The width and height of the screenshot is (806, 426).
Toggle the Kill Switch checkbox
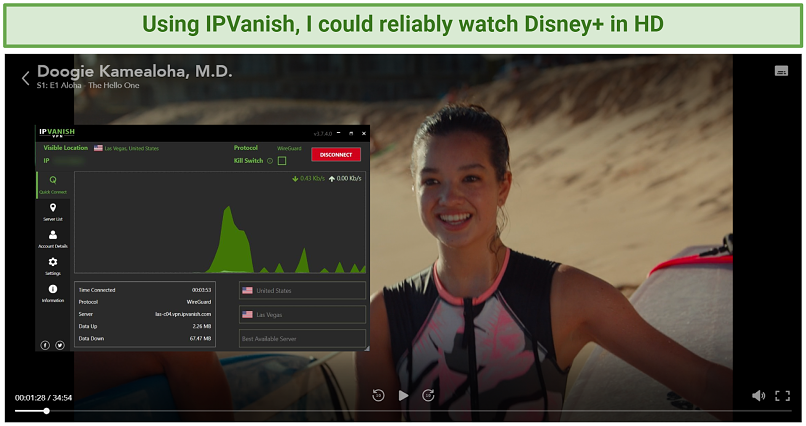(282, 161)
